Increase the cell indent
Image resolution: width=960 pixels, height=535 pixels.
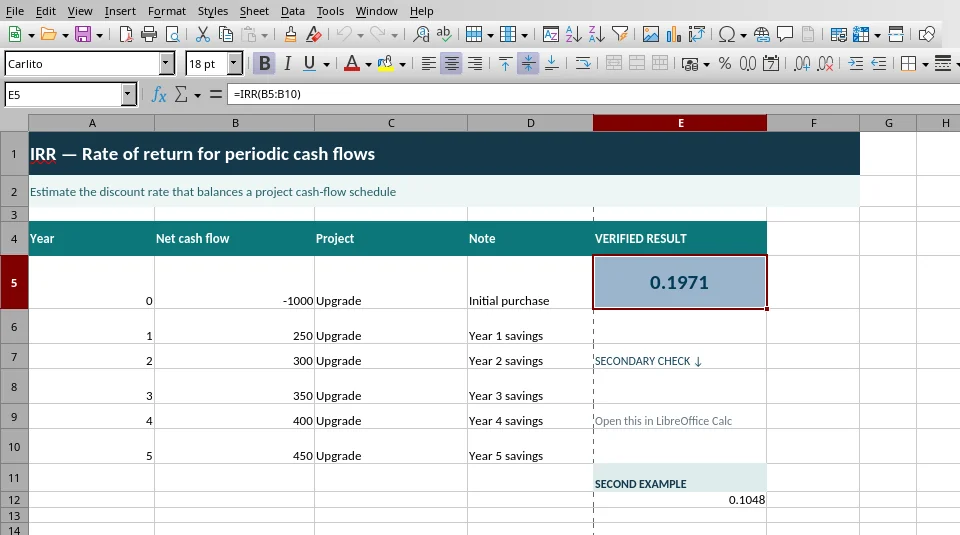[855, 64]
